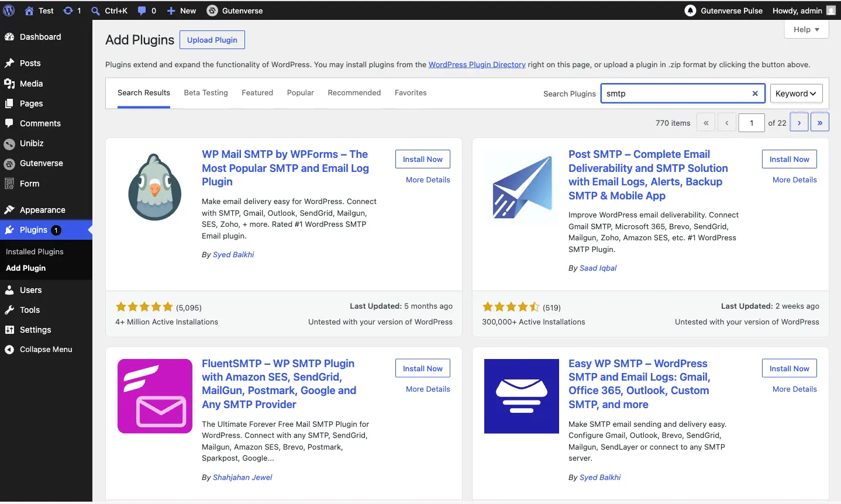
Task: Open the WordPress Plugin Directory link
Action: point(477,65)
